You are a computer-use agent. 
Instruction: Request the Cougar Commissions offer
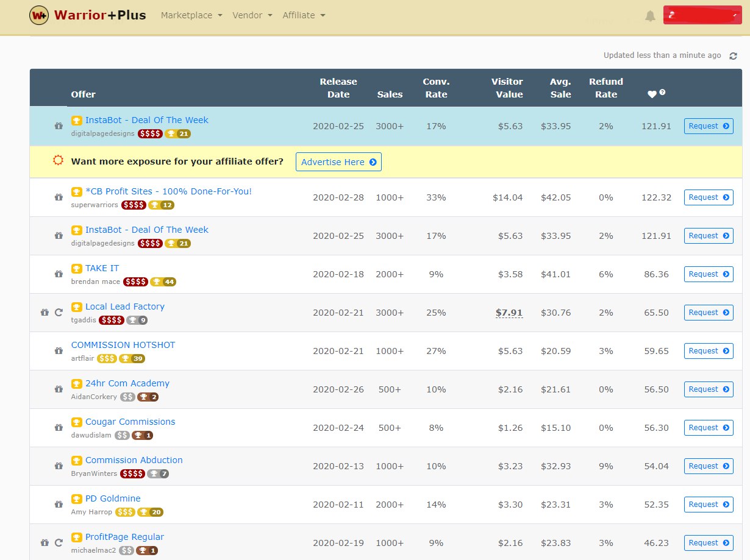pyautogui.click(x=709, y=428)
